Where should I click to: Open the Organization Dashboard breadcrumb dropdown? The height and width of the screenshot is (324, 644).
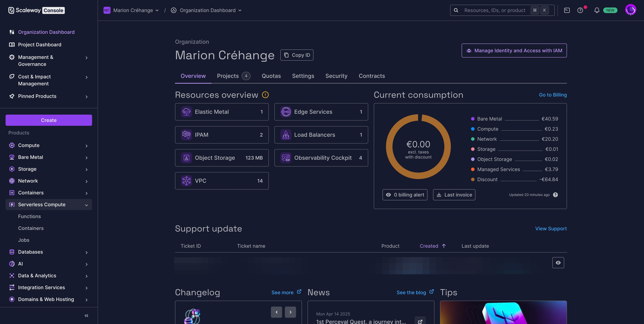click(206, 10)
